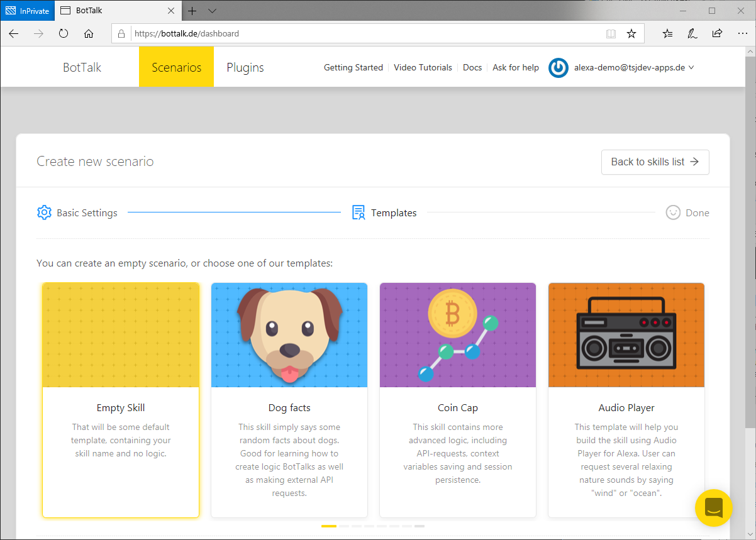
Task: Select the Audio Player template card
Action: (x=626, y=400)
